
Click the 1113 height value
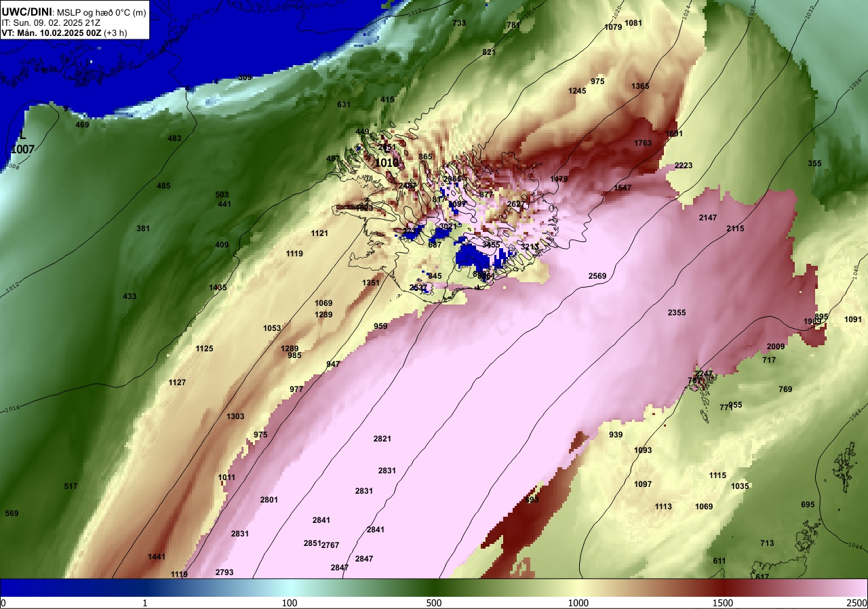tap(663, 507)
